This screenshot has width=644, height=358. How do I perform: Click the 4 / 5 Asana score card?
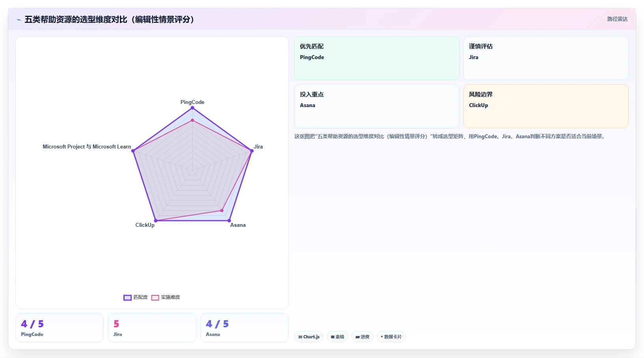click(245, 328)
